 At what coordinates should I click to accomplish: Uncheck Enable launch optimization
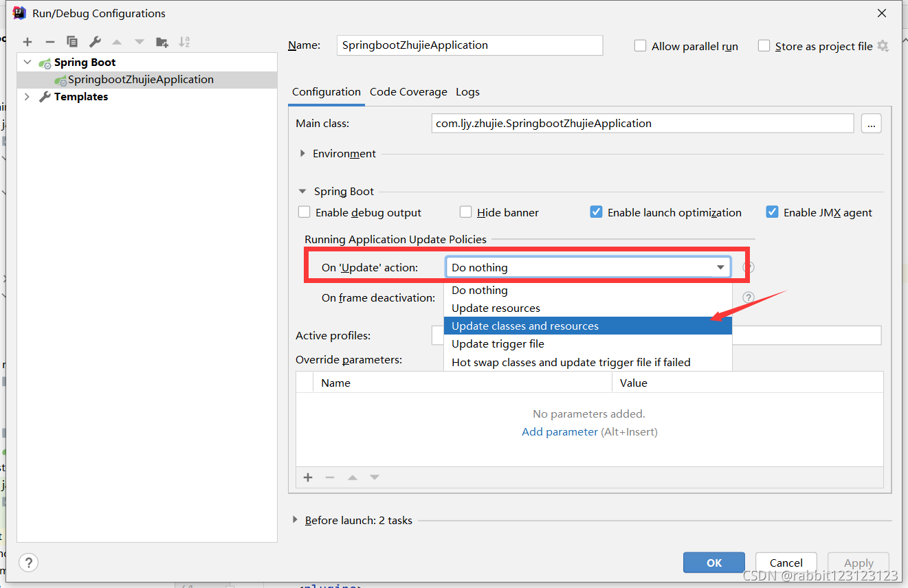[596, 212]
